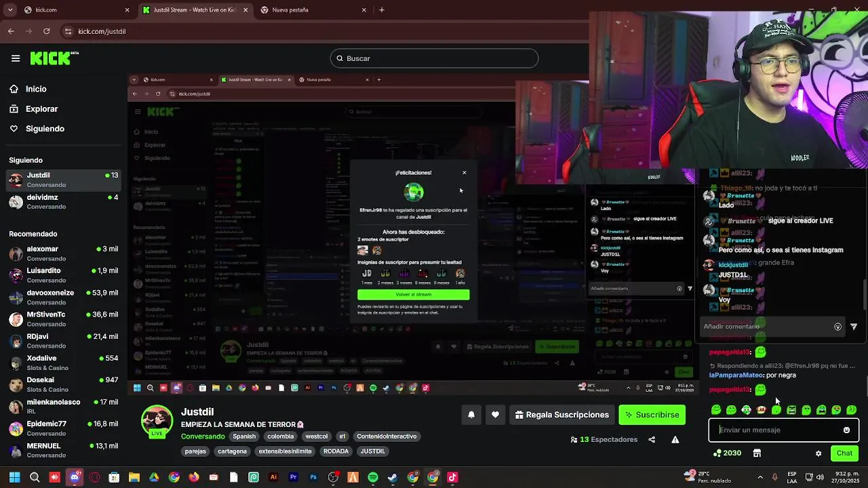Select the westcol tag
Screen dimensions: 868x488
coord(316,436)
